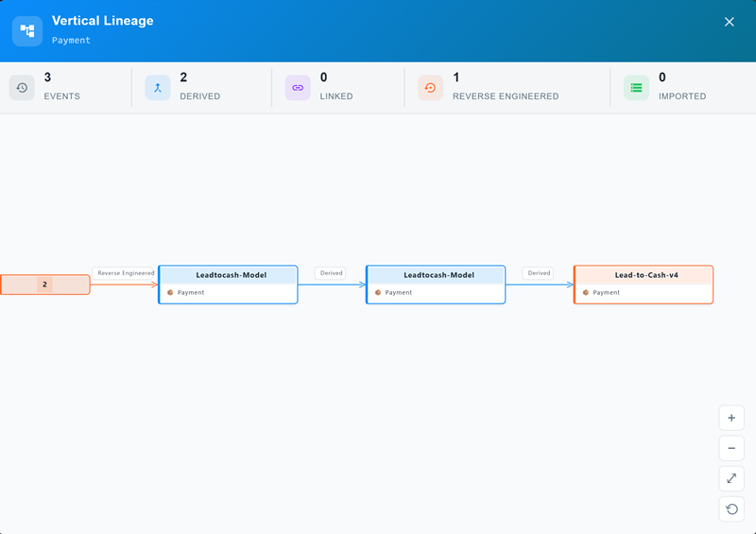The width and height of the screenshot is (756, 534).
Task: Reset the lineage view
Action: [x=731, y=508]
